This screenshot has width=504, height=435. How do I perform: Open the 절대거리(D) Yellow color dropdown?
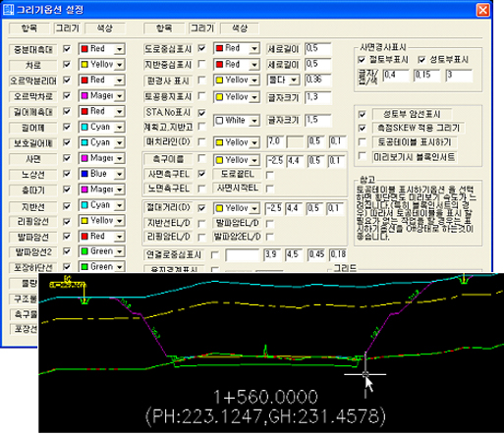(x=254, y=208)
